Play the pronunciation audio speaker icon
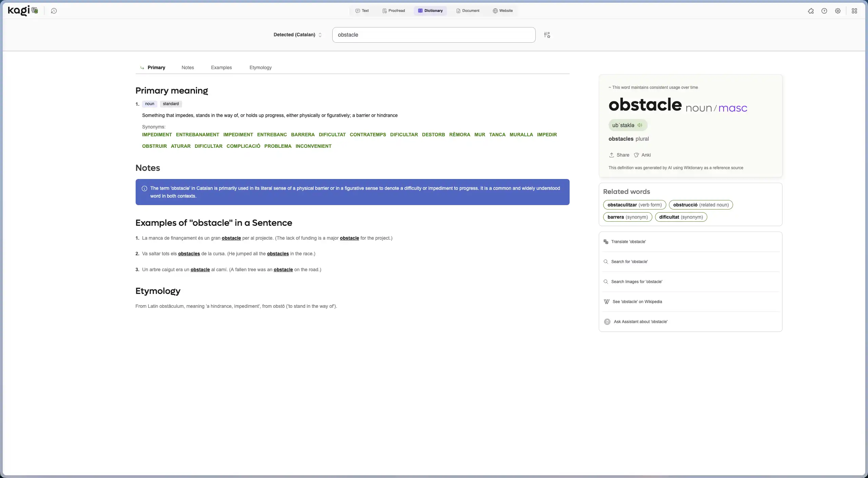 (640, 125)
